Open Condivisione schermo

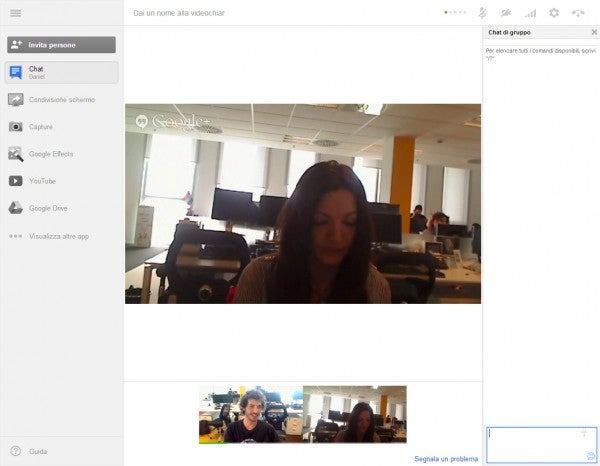(61, 99)
